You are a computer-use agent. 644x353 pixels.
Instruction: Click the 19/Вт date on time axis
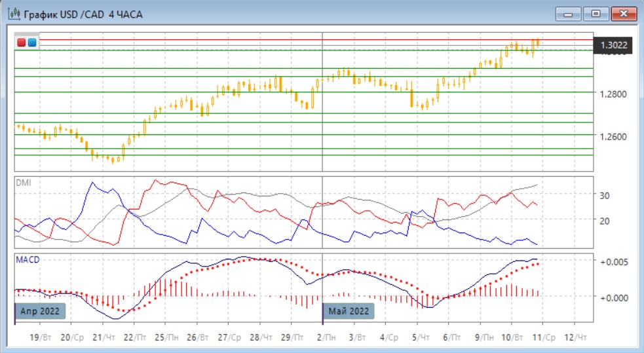click(41, 337)
